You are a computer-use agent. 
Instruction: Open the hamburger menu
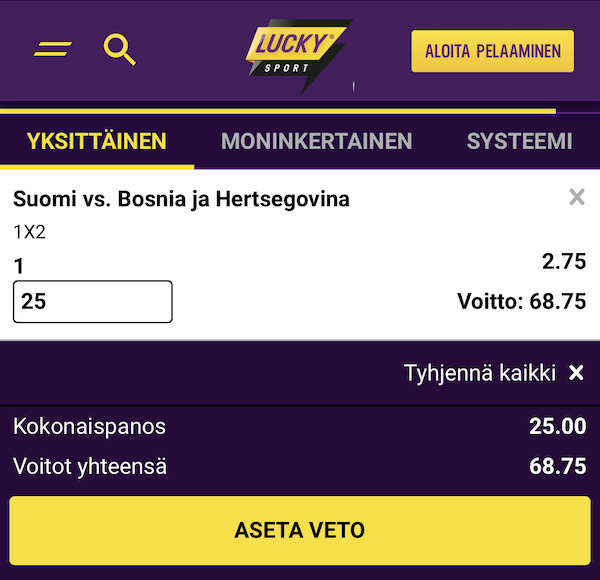coord(52,48)
